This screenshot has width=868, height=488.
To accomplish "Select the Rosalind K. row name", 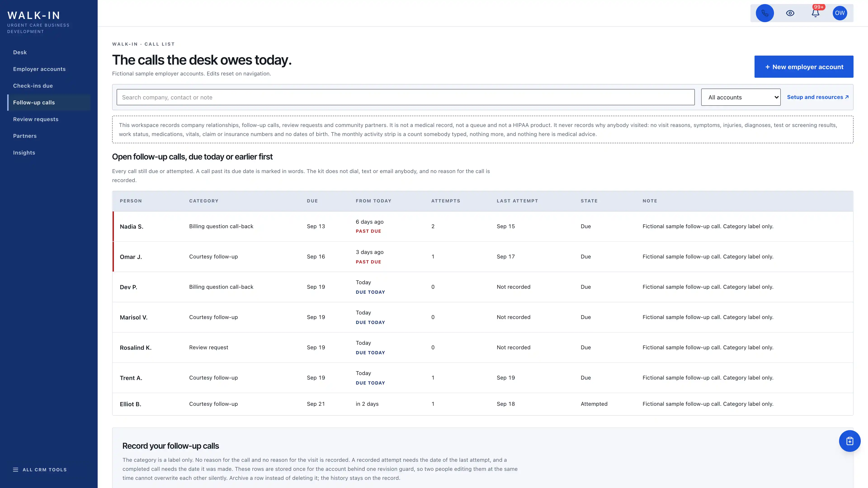I will [135, 348].
